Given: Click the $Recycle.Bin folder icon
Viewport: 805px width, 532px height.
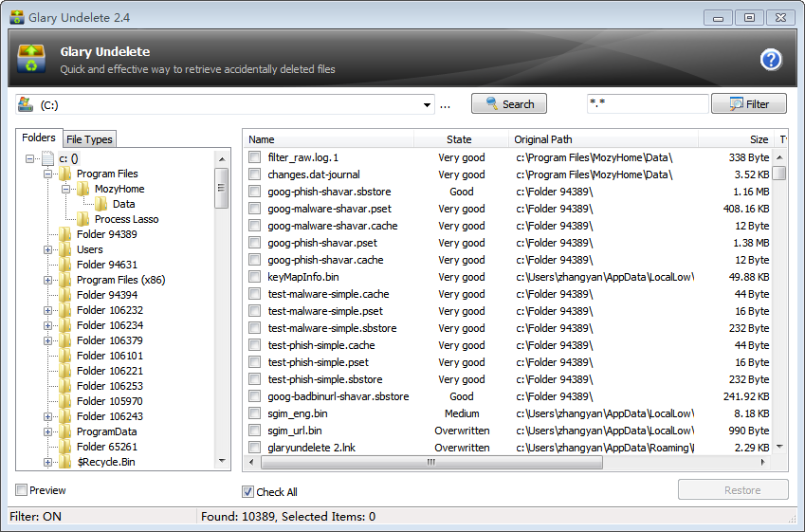Looking at the screenshot, I should 65,462.
